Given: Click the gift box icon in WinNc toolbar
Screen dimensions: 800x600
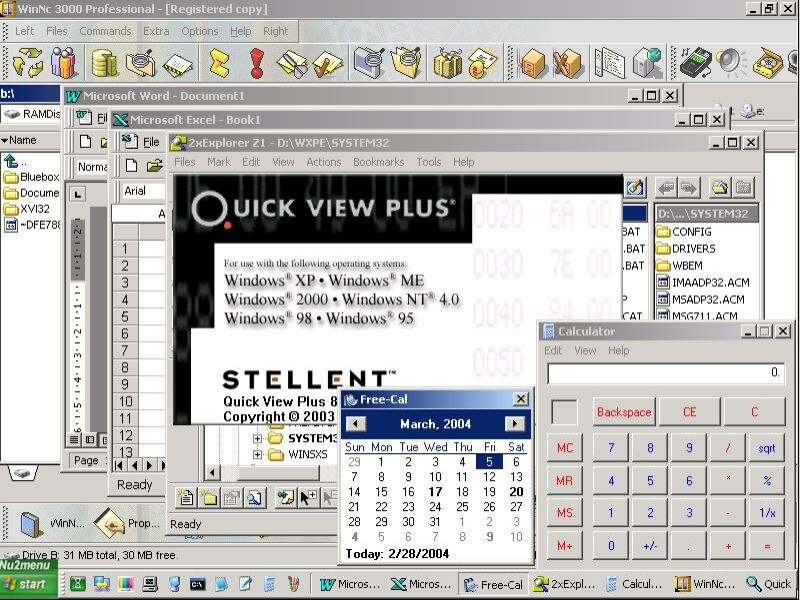Looking at the screenshot, I should 447,64.
